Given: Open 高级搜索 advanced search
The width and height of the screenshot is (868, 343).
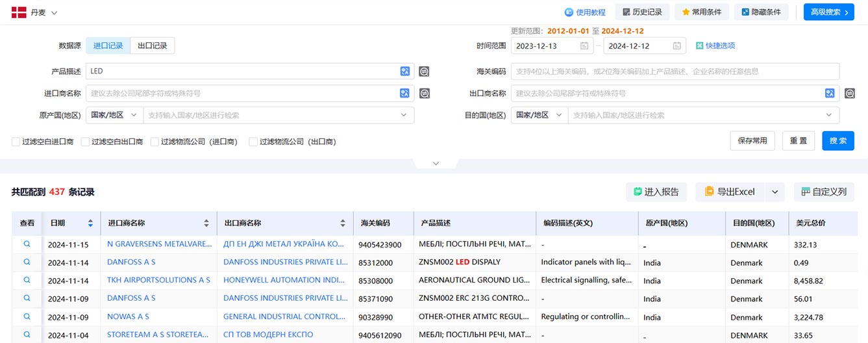Looking at the screenshot, I should click(x=829, y=12).
